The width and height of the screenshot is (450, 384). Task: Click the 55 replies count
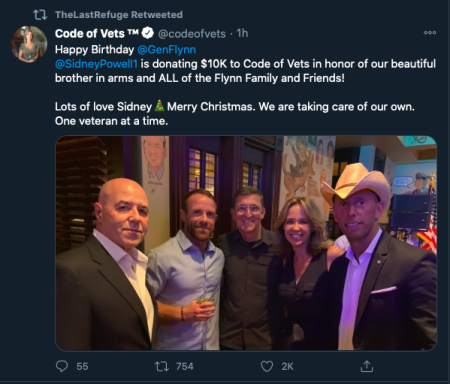point(82,366)
